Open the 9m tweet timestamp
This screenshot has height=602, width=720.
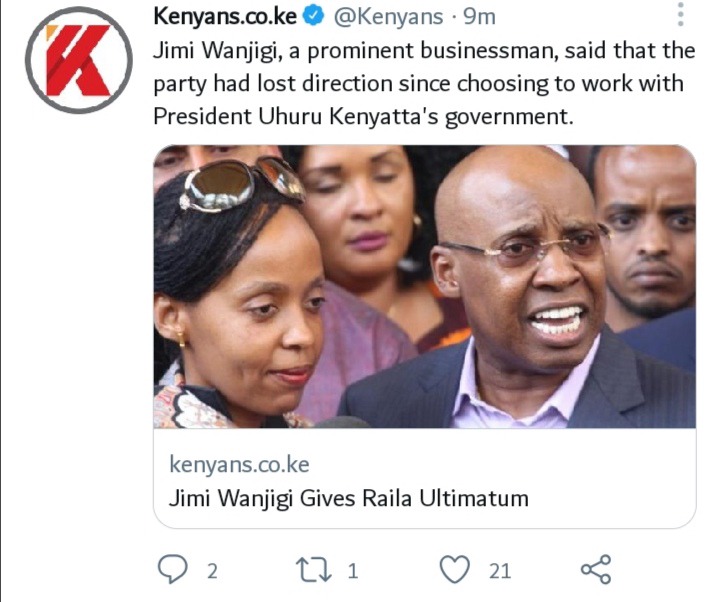click(x=479, y=17)
